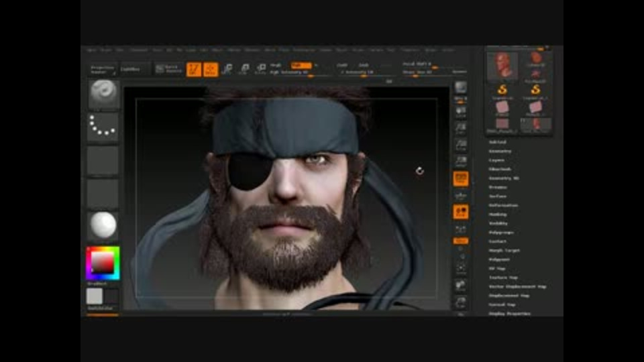Click the right shelf Move view icon
Viewport: 644px width, 362px height.
(461, 286)
